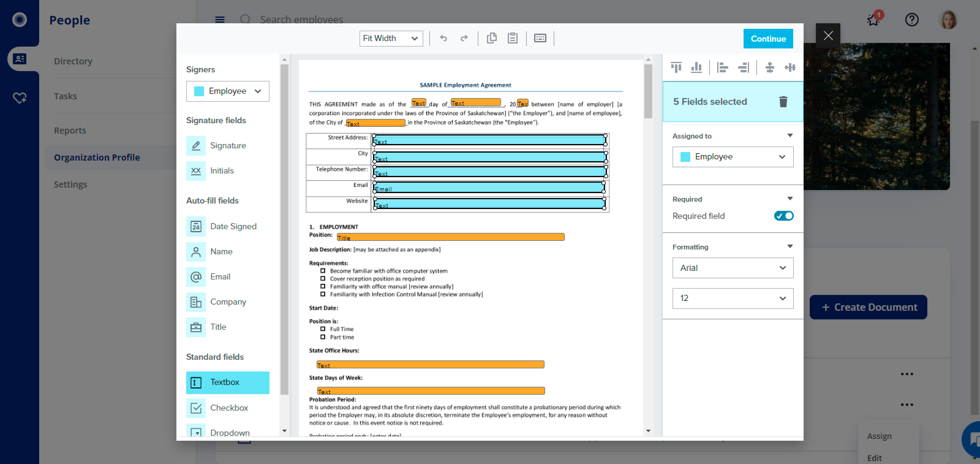Screen dimensions: 980x464
Task: Select the Textbox standard field
Action: click(x=228, y=382)
